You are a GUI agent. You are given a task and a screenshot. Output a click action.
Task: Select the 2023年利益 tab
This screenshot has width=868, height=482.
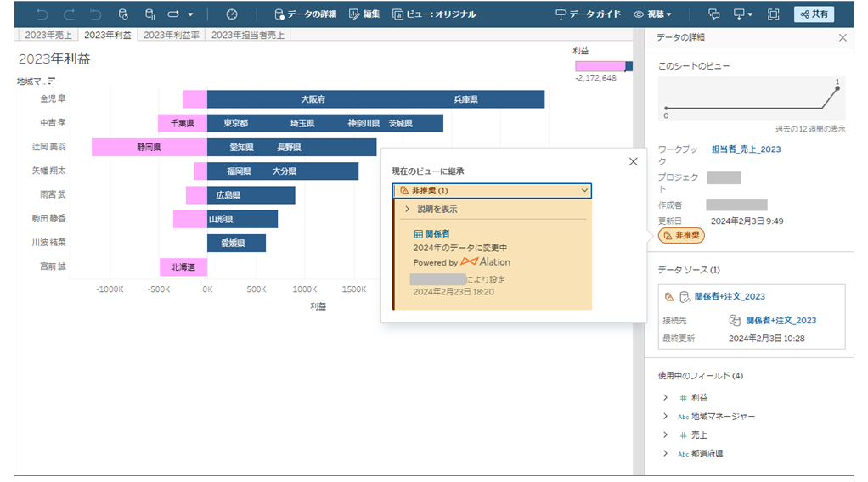pos(107,35)
